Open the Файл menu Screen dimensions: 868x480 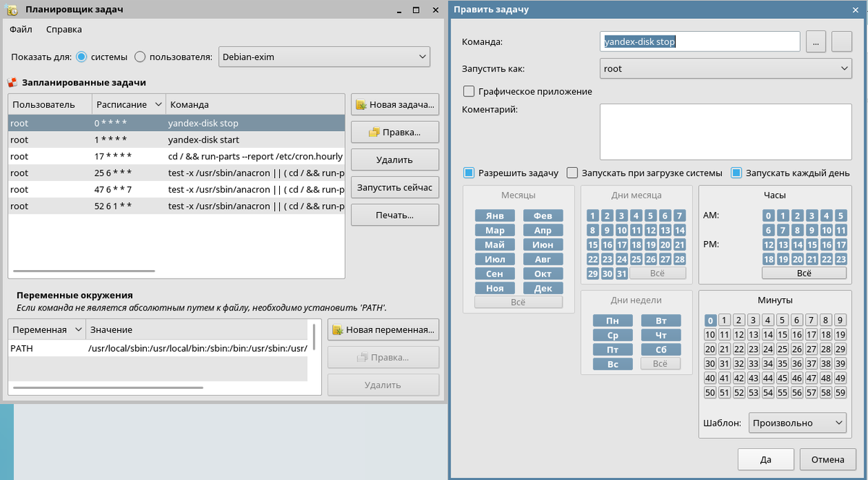point(21,29)
